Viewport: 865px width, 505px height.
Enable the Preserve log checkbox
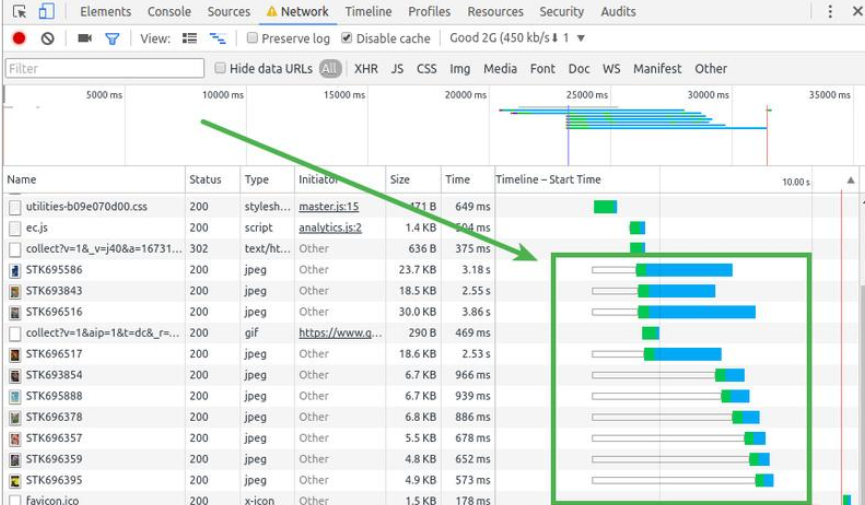pos(252,38)
